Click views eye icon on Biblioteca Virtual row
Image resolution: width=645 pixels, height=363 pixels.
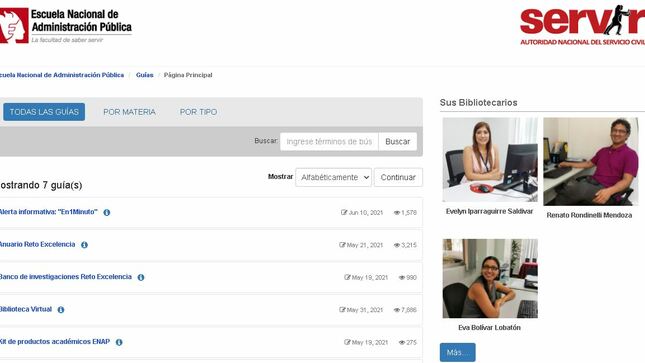click(x=397, y=310)
